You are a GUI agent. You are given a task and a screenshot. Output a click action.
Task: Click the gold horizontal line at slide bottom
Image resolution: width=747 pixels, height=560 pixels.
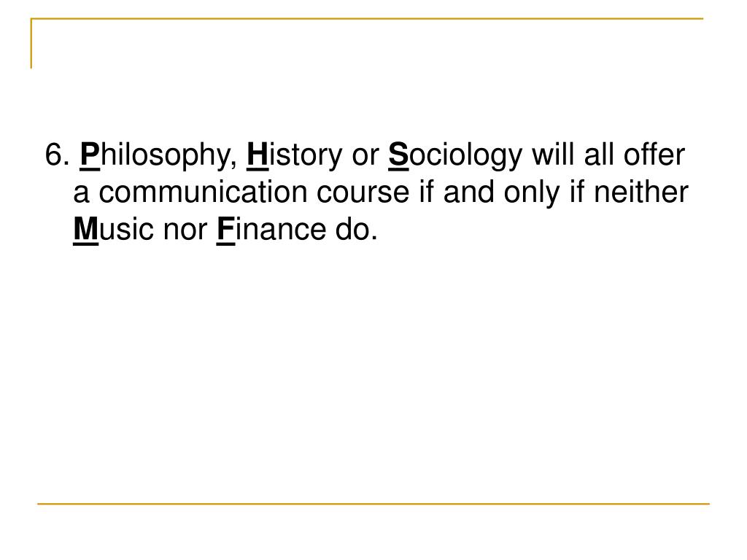(x=373, y=503)
